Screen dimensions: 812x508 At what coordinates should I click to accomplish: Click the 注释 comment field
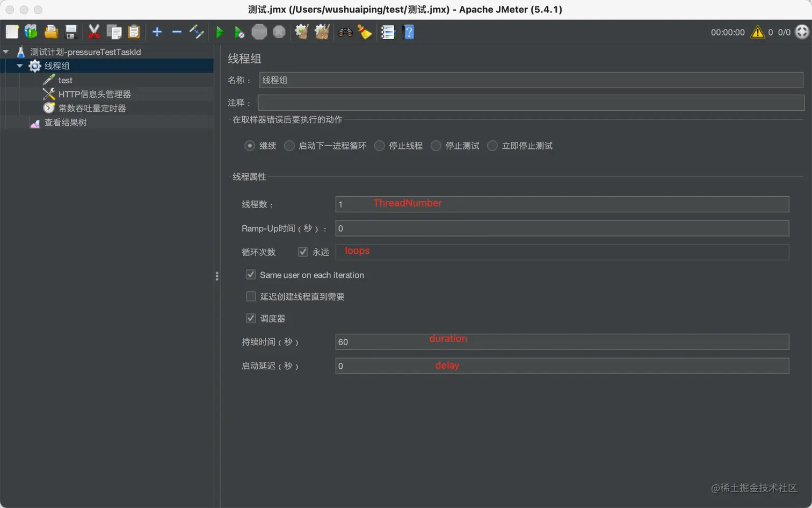click(531, 103)
